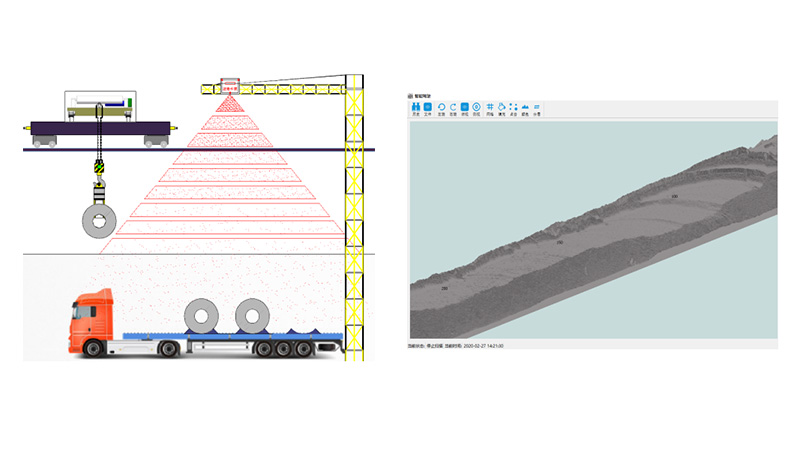Click the mountain terrain color icon
This screenshot has width=800, height=450.
click(525, 108)
